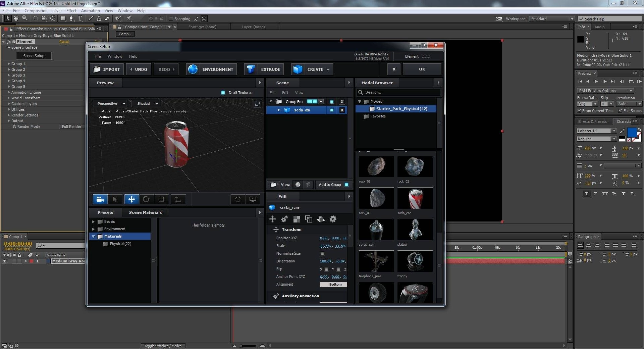Toggle visibility square of Group Folder
Viewport: 644px width, 349px height.
332,102
